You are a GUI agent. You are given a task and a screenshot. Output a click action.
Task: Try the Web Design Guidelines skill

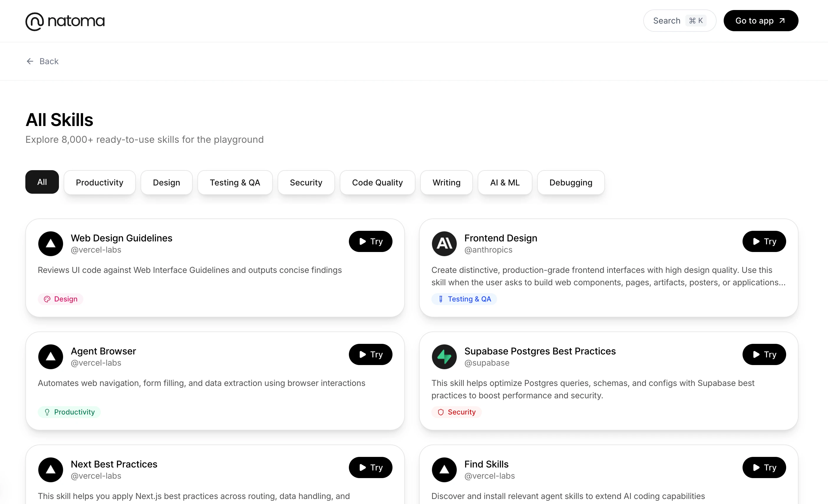(x=370, y=241)
